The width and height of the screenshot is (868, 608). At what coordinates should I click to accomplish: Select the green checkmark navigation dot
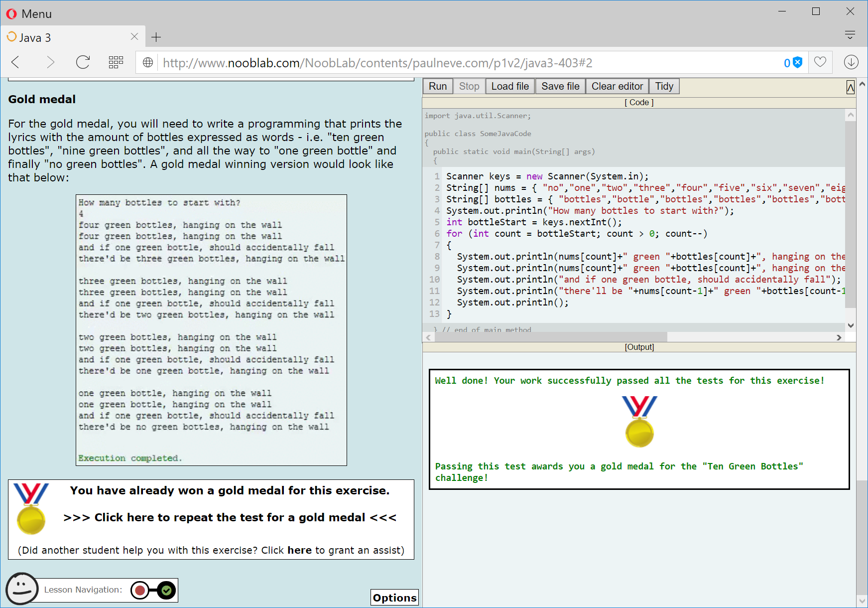tap(167, 591)
